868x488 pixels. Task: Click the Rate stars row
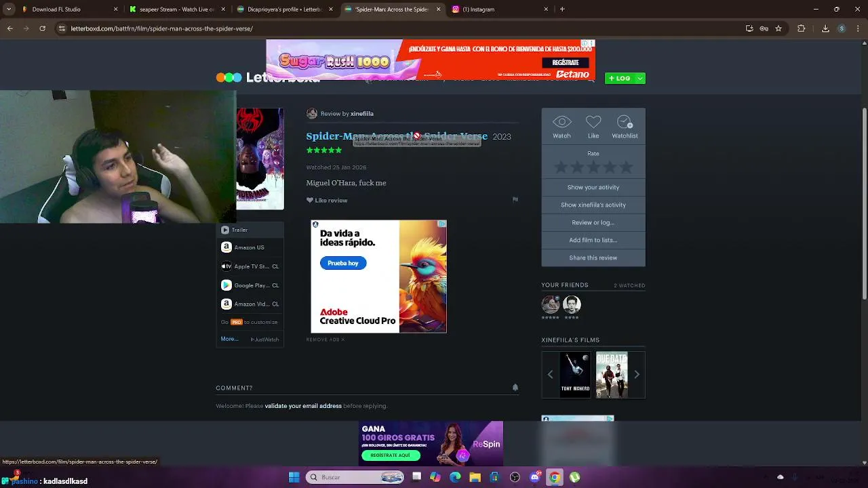[x=593, y=167]
